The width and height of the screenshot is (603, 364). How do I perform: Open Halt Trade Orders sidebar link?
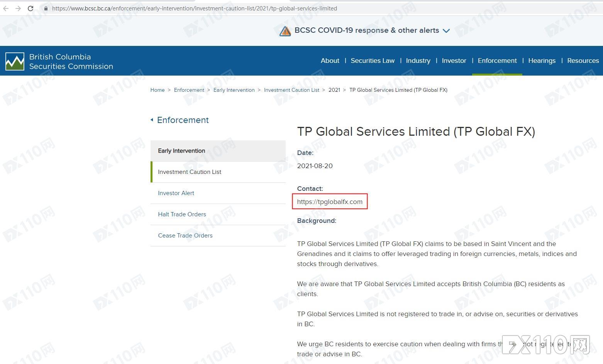click(182, 214)
